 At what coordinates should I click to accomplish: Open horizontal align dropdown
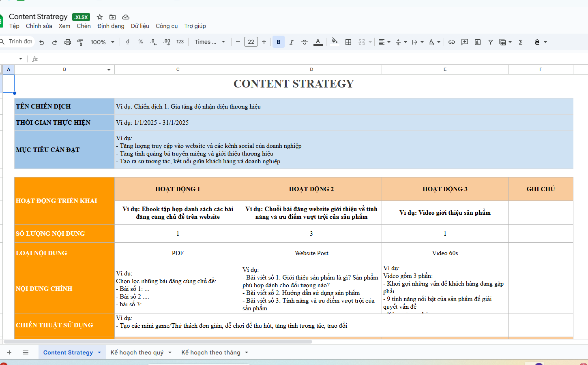(x=384, y=42)
